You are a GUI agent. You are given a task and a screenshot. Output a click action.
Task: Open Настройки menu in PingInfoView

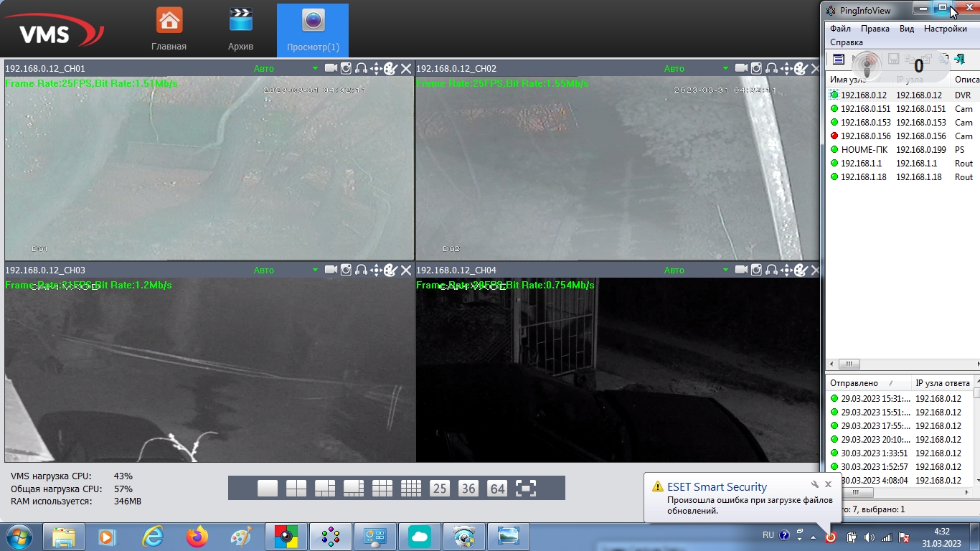(x=945, y=29)
